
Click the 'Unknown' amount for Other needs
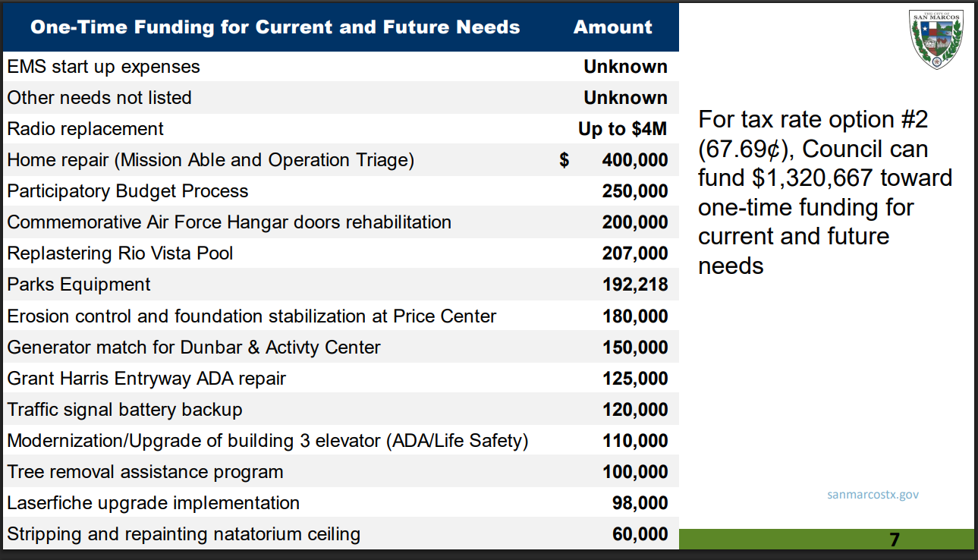(625, 98)
